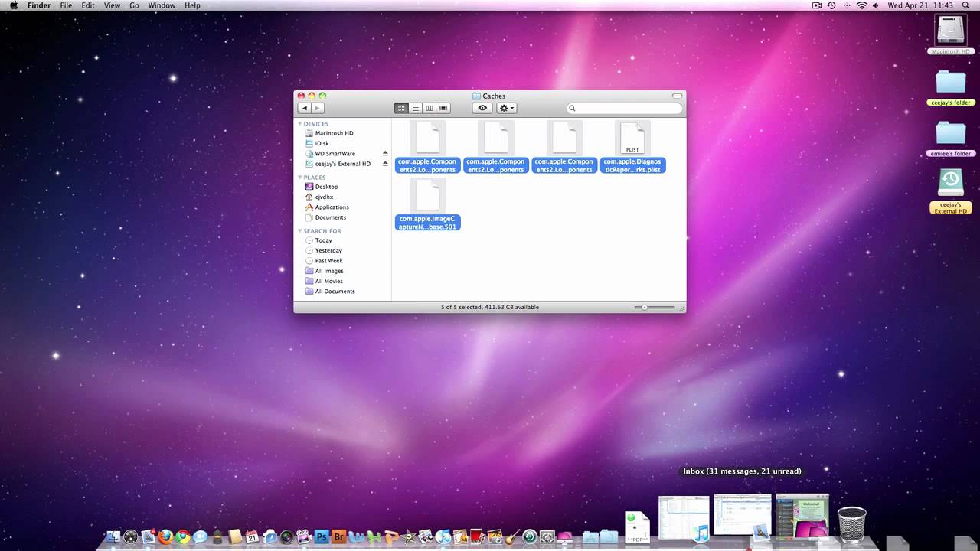Collapse the DEVICES sidebar section
Image resolution: width=980 pixels, height=551 pixels.
pyautogui.click(x=300, y=124)
